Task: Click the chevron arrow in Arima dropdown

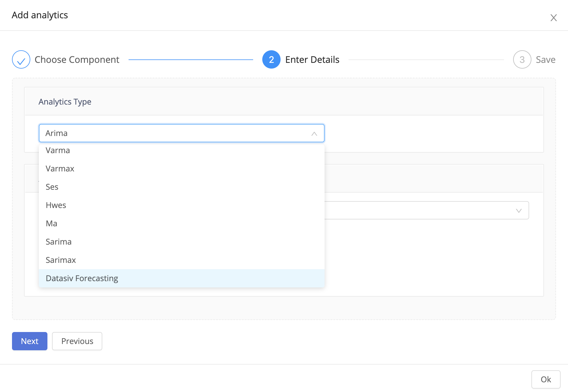Action: click(314, 133)
